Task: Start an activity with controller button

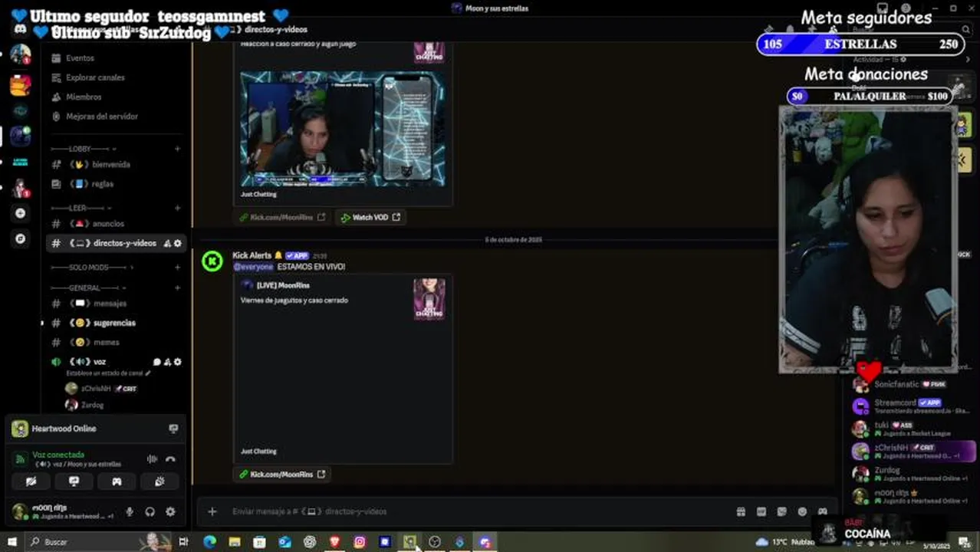Action: point(117,481)
